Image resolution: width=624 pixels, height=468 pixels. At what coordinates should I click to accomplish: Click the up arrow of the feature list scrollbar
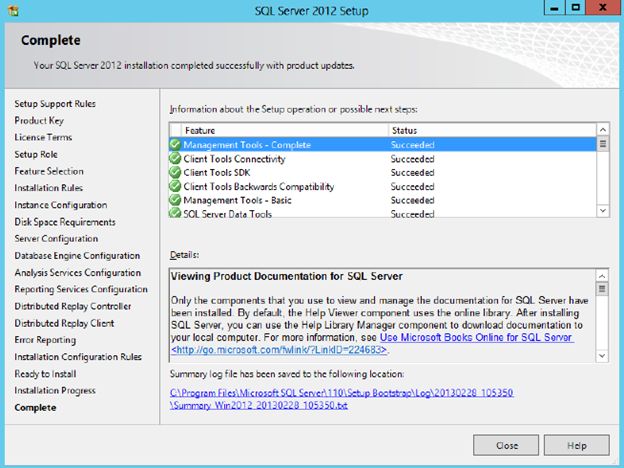[603, 130]
